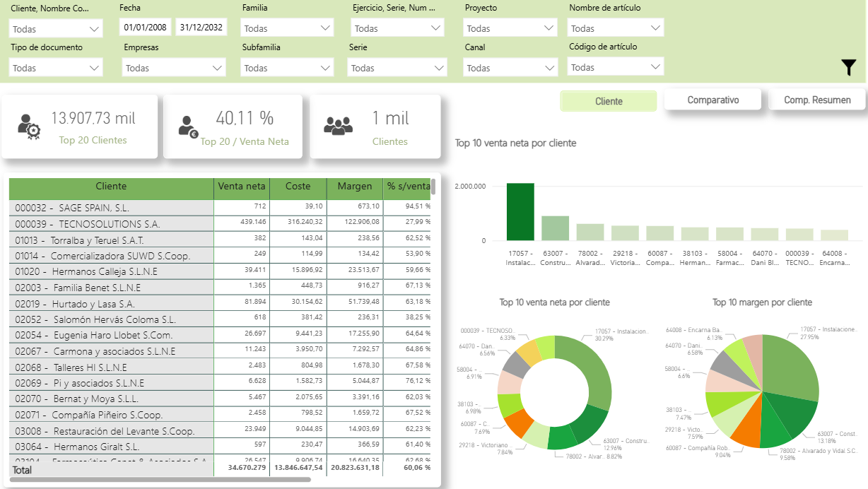The width and height of the screenshot is (868, 489).
Task: Expand the Cliente, Nombre Comercial dropdown
Action: [x=56, y=29]
